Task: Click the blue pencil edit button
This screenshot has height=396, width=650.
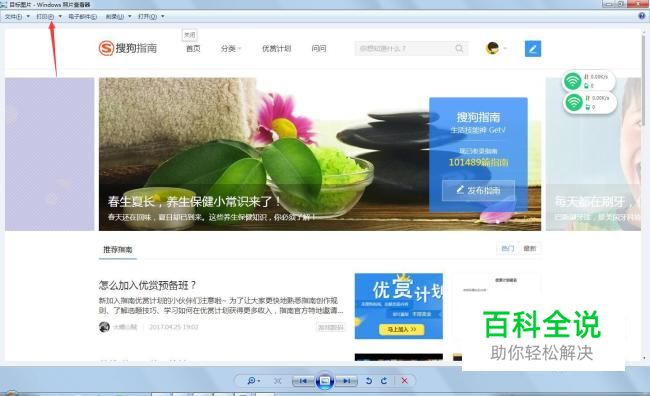Action: tap(533, 49)
